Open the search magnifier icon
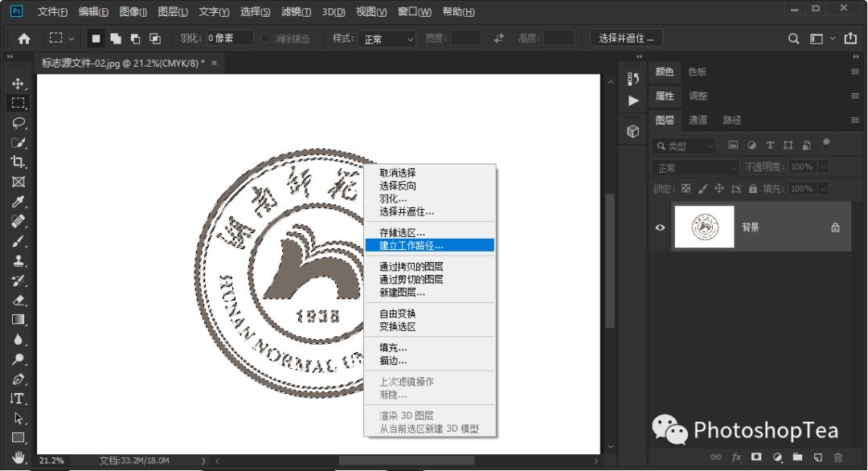 (793, 39)
